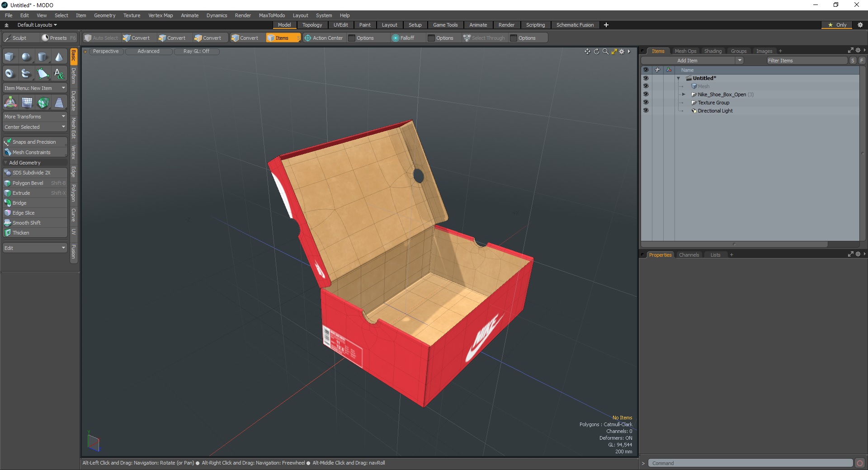868x470 pixels.
Task: Open the Item Menu: New Item dropdown
Action: pos(35,88)
